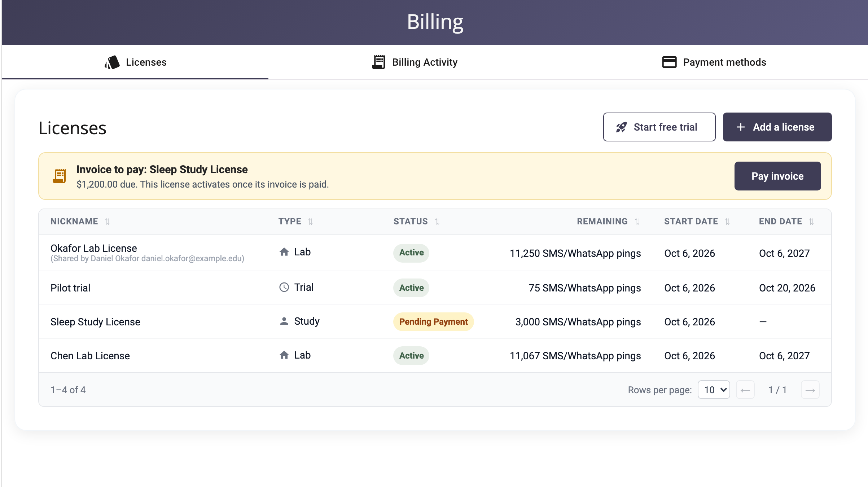Viewport: 868px width, 487px height.
Task: Click the 3,000 SMS/WhatsApp pings cell
Action: coord(578,322)
